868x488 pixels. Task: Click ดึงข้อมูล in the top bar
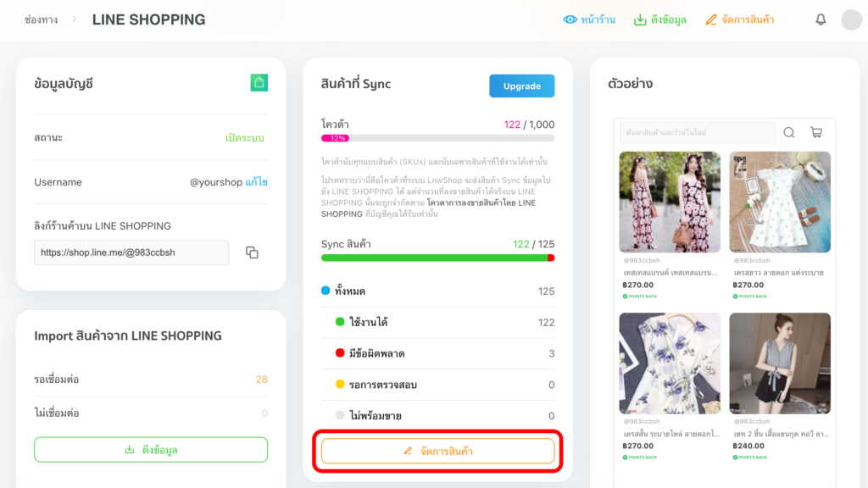pyautogui.click(x=660, y=19)
